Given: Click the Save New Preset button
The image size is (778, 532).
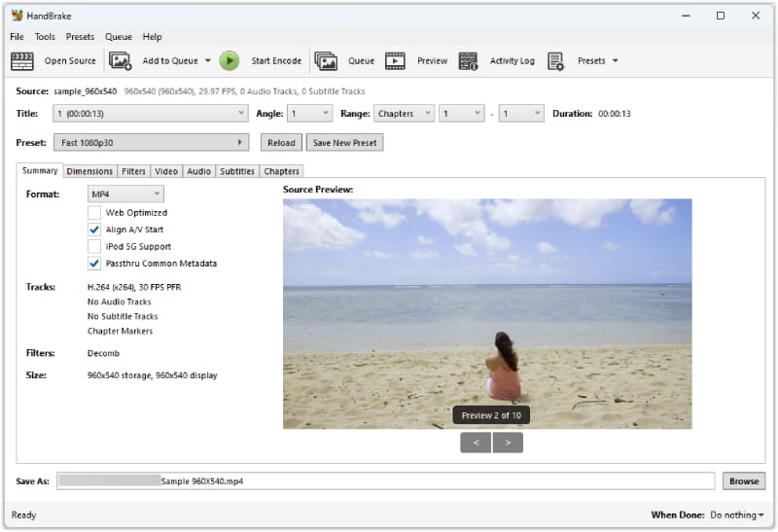Looking at the screenshot, I should point(344,143).
